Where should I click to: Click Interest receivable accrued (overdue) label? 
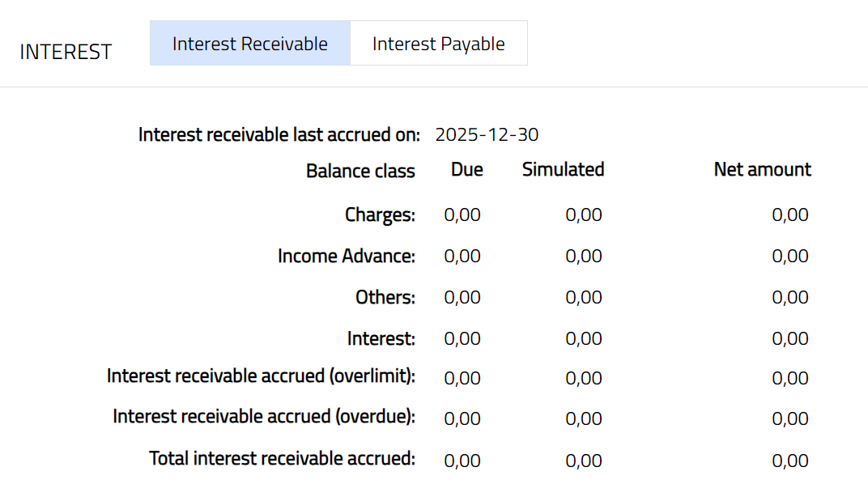(263, 416)
